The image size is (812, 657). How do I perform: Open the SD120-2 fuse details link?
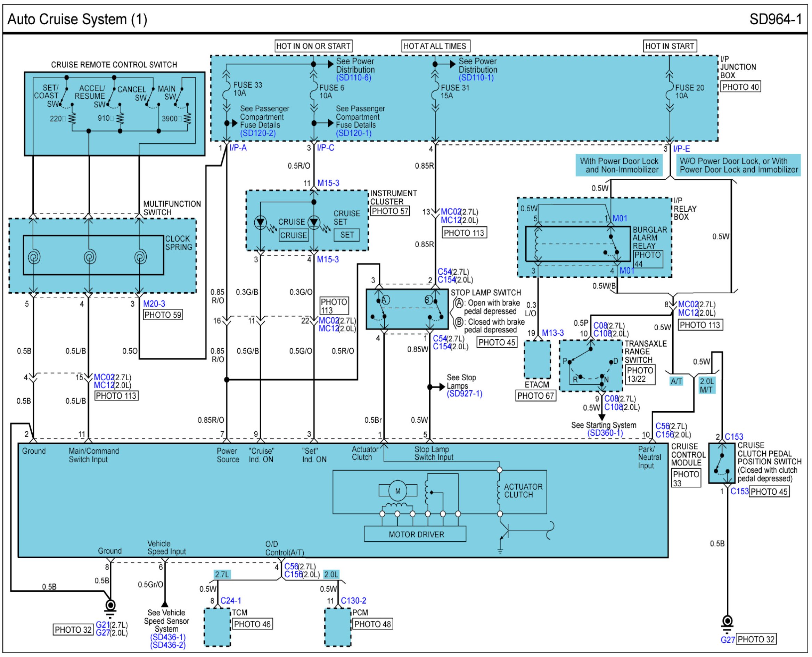pyautogui.click(x=257, y=133)
